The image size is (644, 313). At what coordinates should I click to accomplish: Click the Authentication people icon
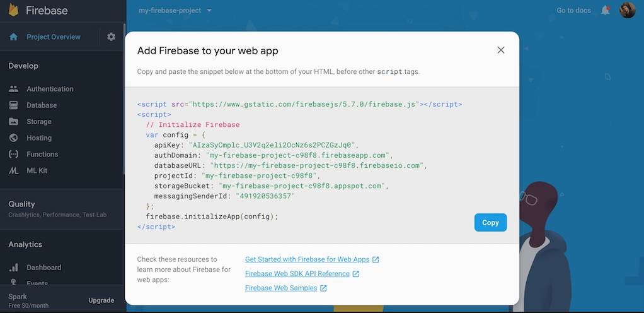tap(14, 89)
